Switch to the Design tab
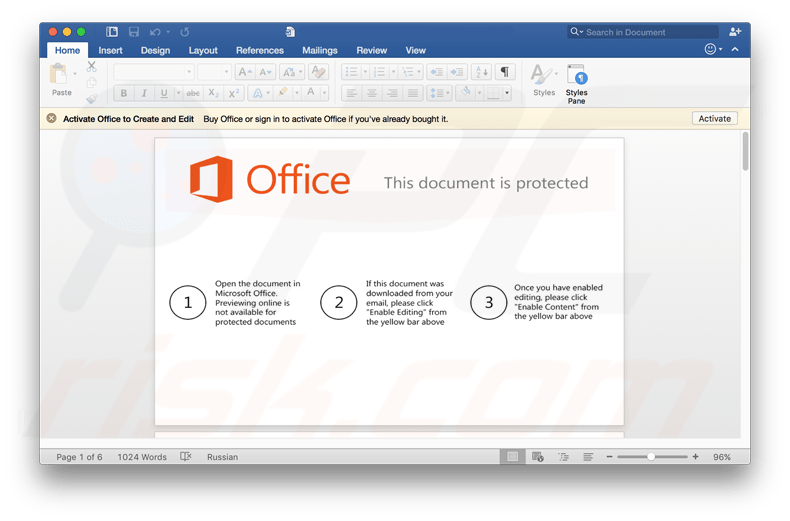 (155, 50)
